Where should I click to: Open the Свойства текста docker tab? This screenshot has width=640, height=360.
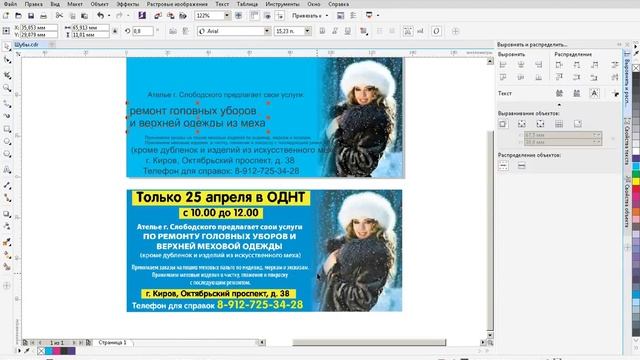pos(627,141)
